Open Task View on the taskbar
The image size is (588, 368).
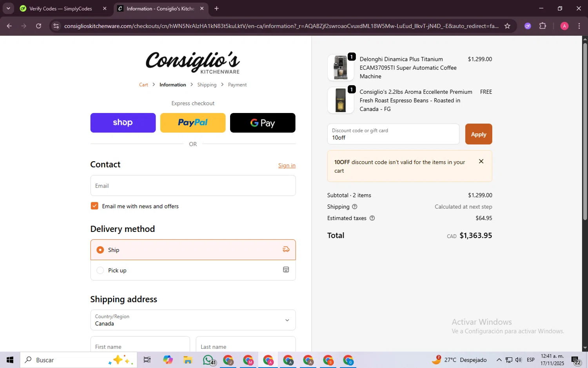(147, 360)
